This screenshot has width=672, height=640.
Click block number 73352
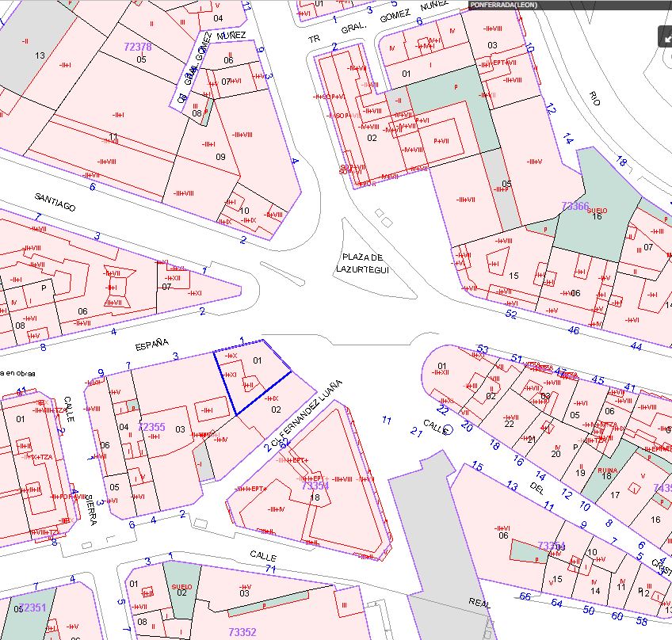coord(242,632)
